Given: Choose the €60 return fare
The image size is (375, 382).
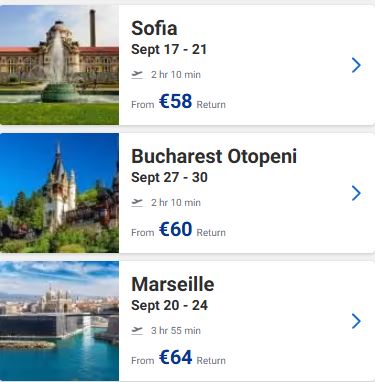Looking at the screenshot, I should pos(176,229).
